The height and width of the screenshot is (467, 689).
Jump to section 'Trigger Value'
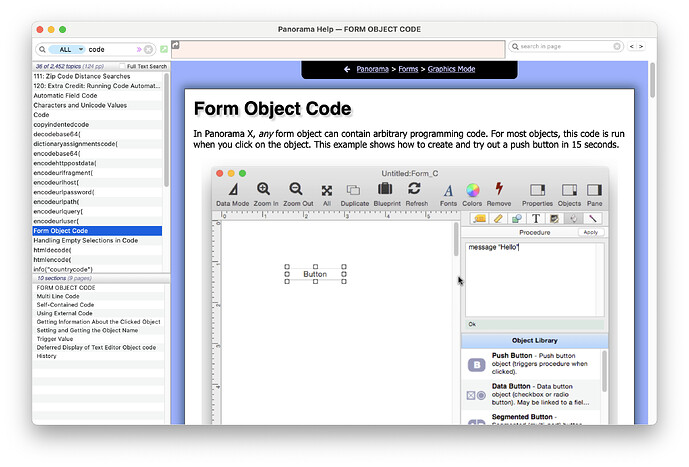(98, 339)
